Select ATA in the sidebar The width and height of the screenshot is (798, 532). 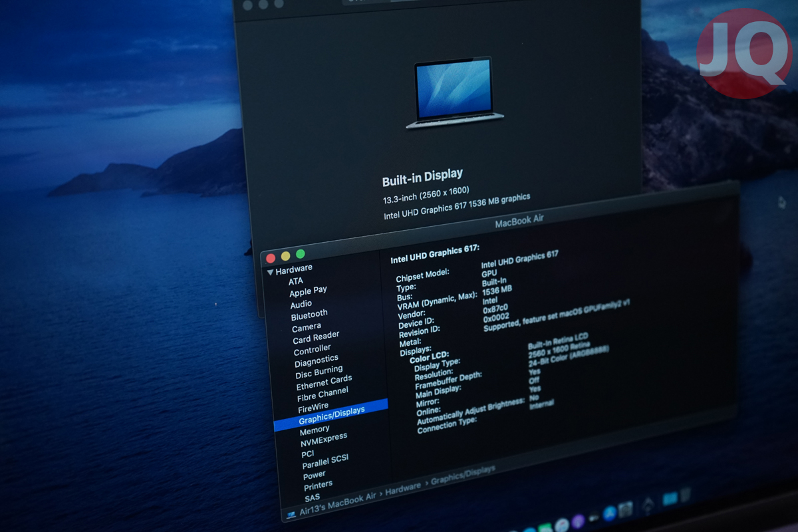[296, 281]
